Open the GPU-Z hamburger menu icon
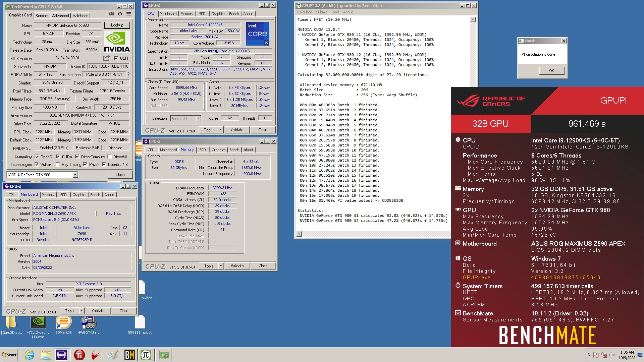The height and width of the screenshot is (362, 644). click(128, 14)
